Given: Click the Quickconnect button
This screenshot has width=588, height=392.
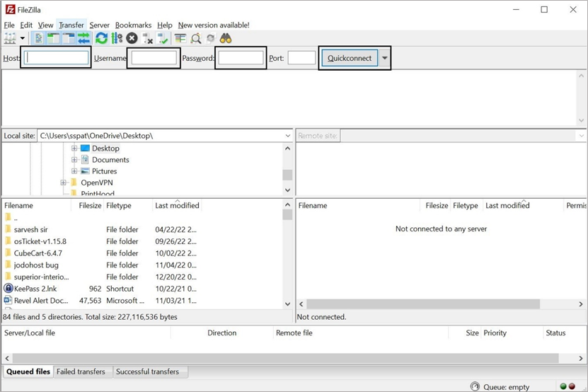Looking at the screenshot, I should 350,58.
